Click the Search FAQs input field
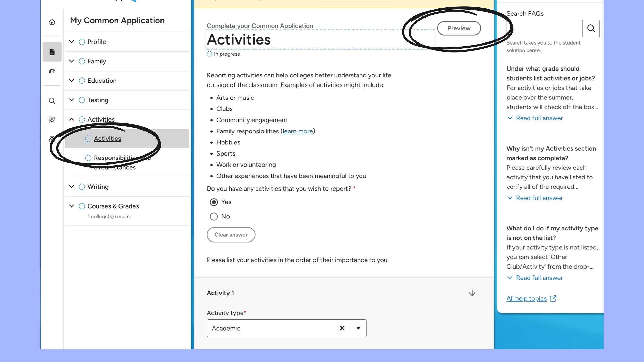 [x=545, y=29]
